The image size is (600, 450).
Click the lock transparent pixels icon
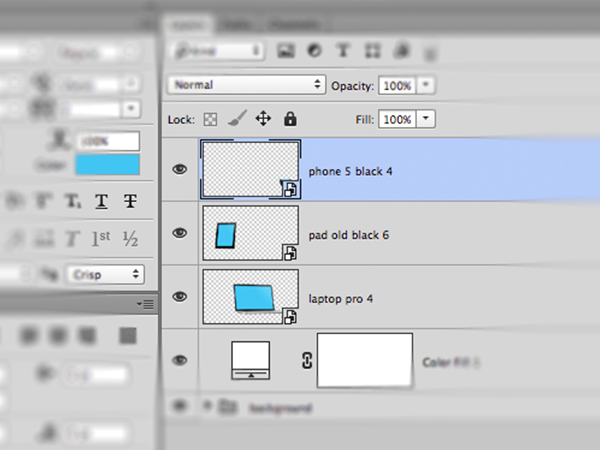tap(210, 119)
